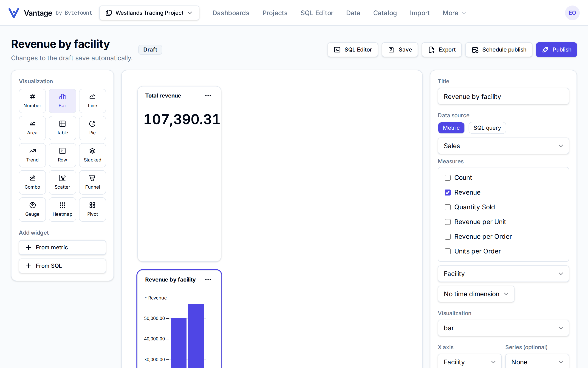Viewport: 588px width, 368px height.
Task: Enable the Revenue per Order measure
Action: point(448,237)
